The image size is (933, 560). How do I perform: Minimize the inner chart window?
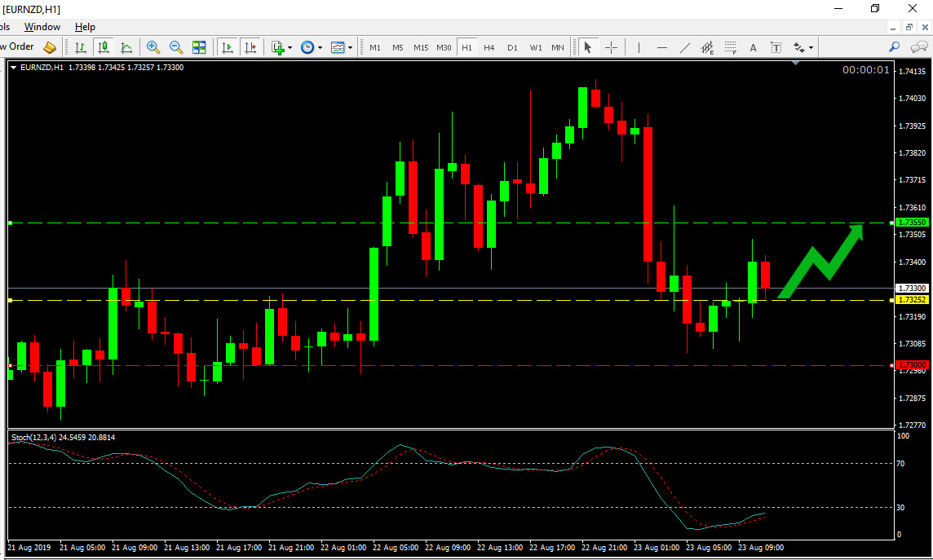(893, 27)
